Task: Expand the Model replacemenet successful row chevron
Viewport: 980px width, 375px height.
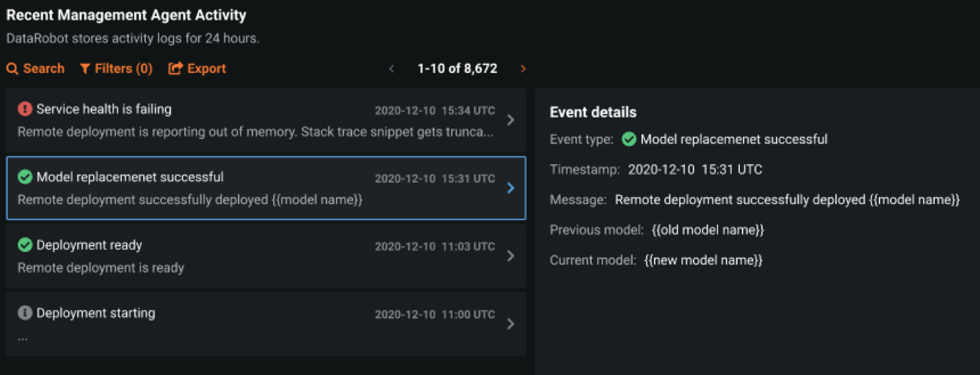Action: pos(510,188)
